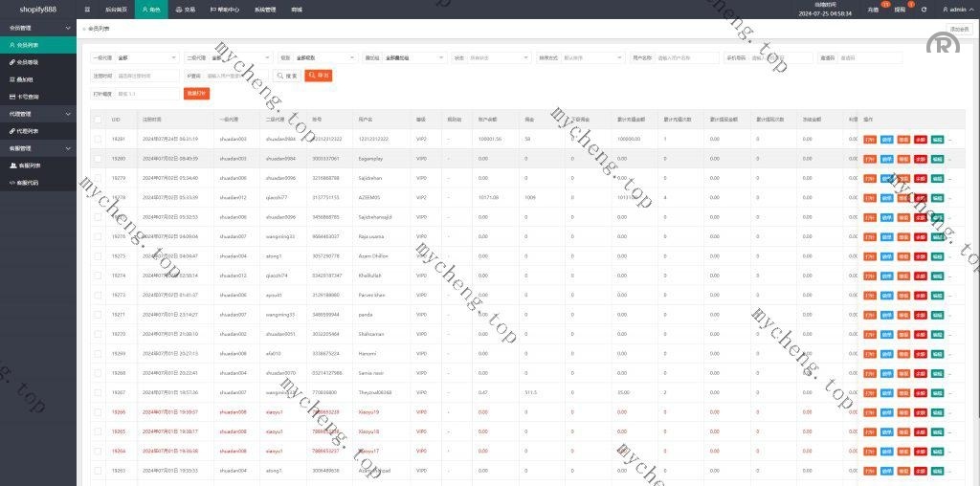Click the orange 导出 export button

(x=319, y=76)
